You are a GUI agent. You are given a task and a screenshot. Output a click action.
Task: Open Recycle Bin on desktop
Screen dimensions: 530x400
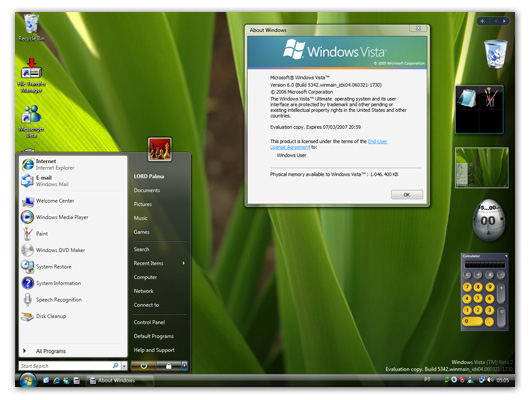pyautogui.click(x=31, y=28)
